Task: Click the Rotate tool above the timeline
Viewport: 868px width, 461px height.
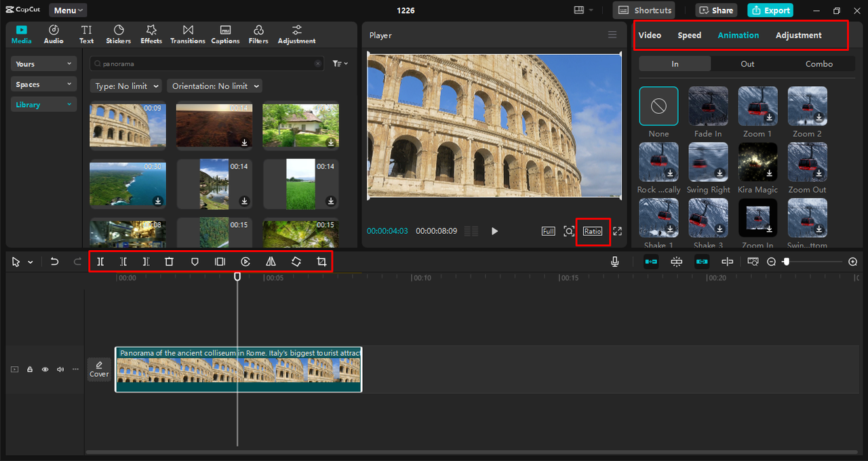Action: tap(296, 262)
